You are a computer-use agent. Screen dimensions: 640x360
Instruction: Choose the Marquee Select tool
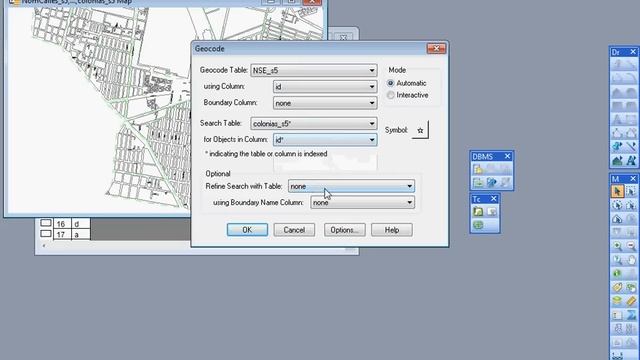click(x=631, y=191)
